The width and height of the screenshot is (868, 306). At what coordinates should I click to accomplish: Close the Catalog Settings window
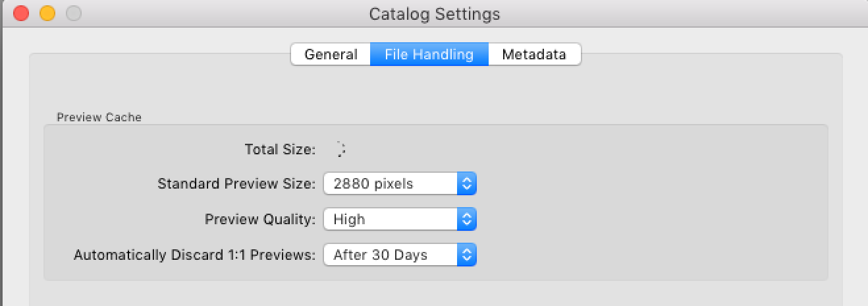point(21,13)
